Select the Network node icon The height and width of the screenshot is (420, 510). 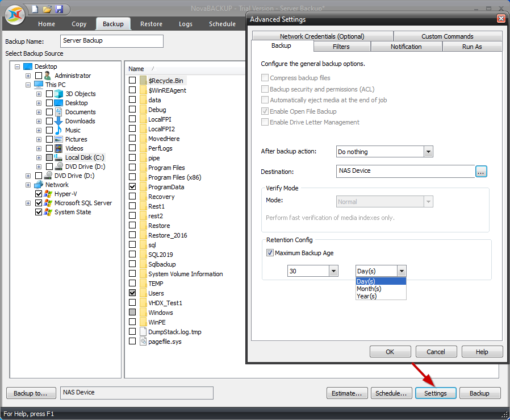point(38,185)
